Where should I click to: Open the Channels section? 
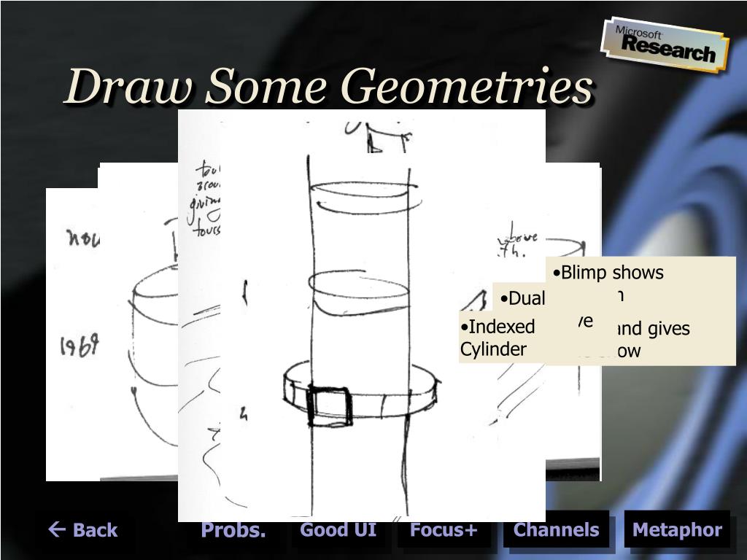(556, 529)
